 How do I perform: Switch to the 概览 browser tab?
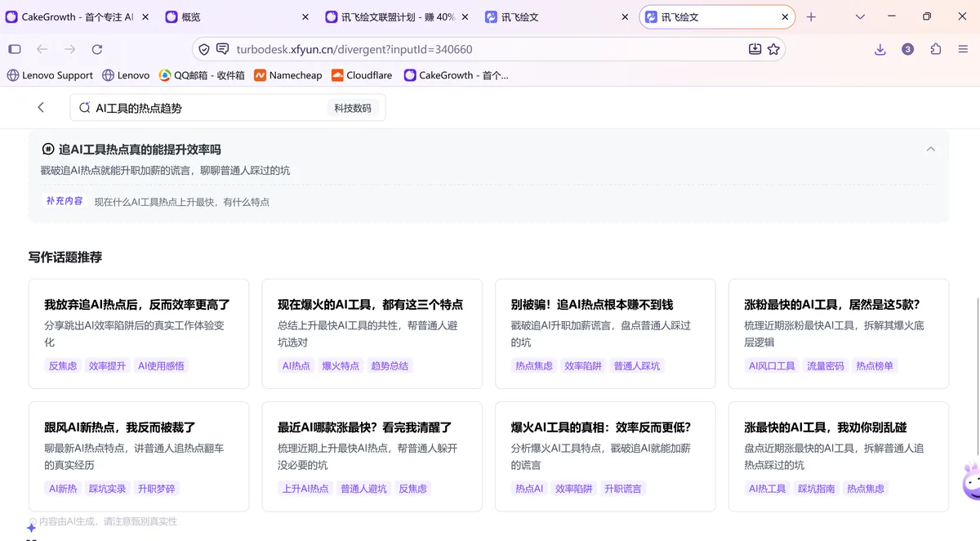coord(237,16)
